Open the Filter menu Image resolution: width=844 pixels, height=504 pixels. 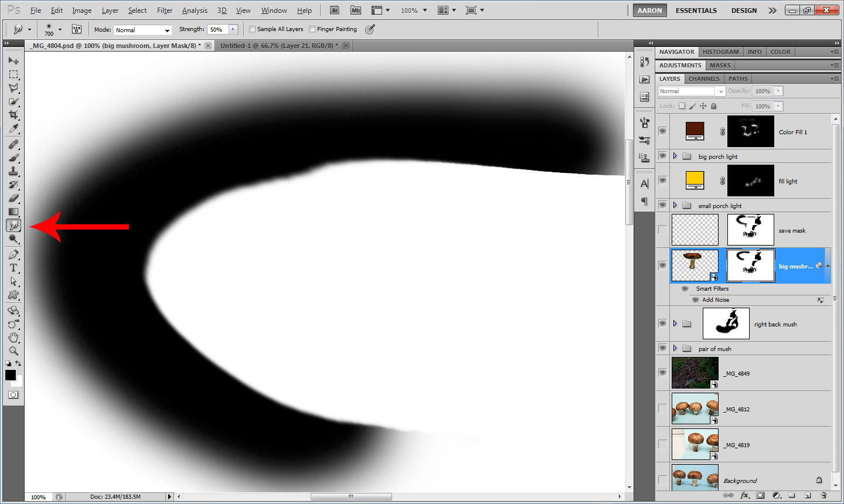pyautogui.click(x=165, y=11)
